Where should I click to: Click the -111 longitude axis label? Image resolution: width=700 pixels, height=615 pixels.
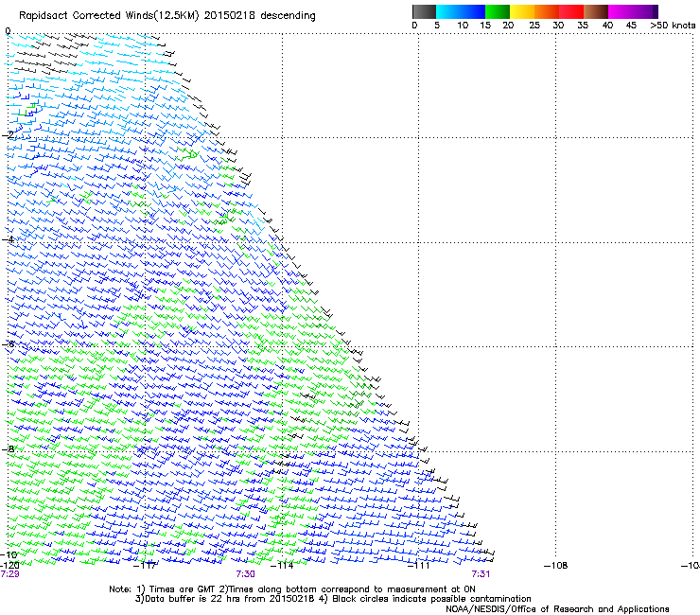[x=419, y=566]
